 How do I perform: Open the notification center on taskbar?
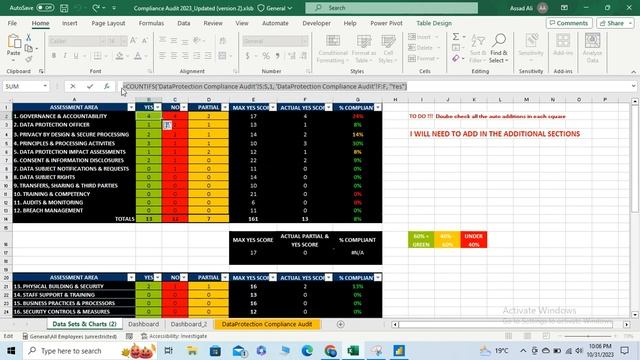click(x=624, y=351)
